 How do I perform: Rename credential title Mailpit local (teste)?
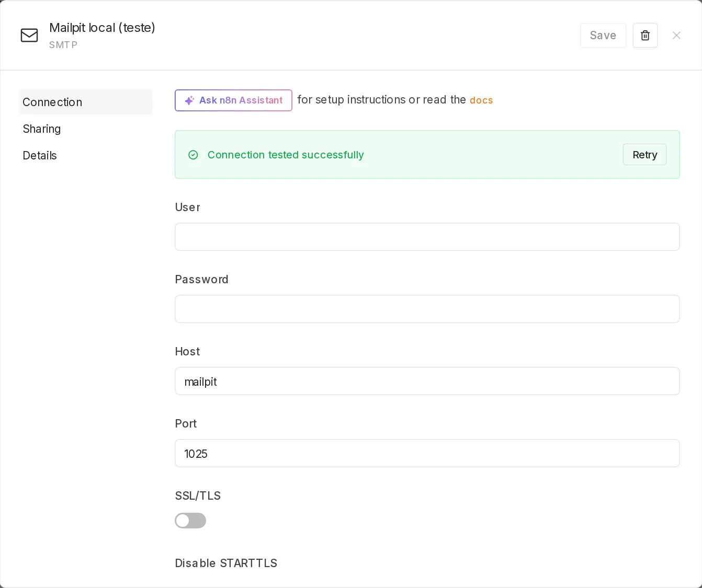click(x=102, y=28)
